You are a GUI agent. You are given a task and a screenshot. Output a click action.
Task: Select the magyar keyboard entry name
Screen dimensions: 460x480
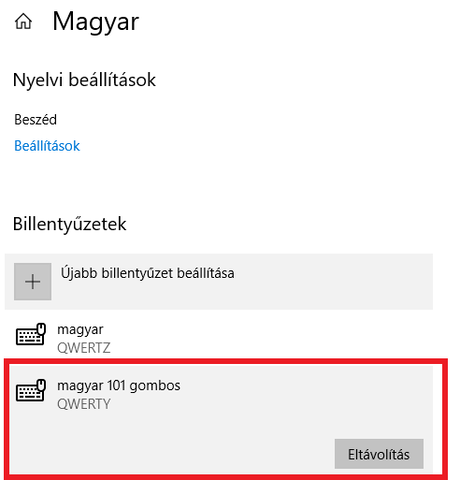pyautogui.click(x=80, y=330)
